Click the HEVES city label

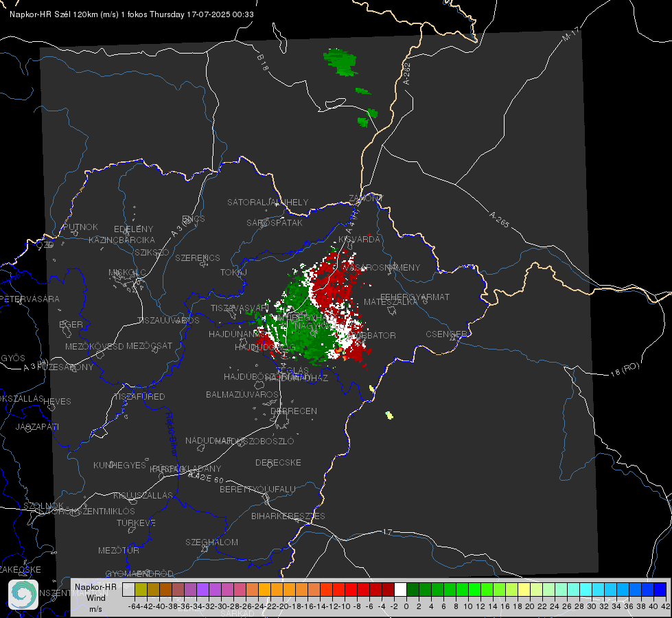point(57,402)
